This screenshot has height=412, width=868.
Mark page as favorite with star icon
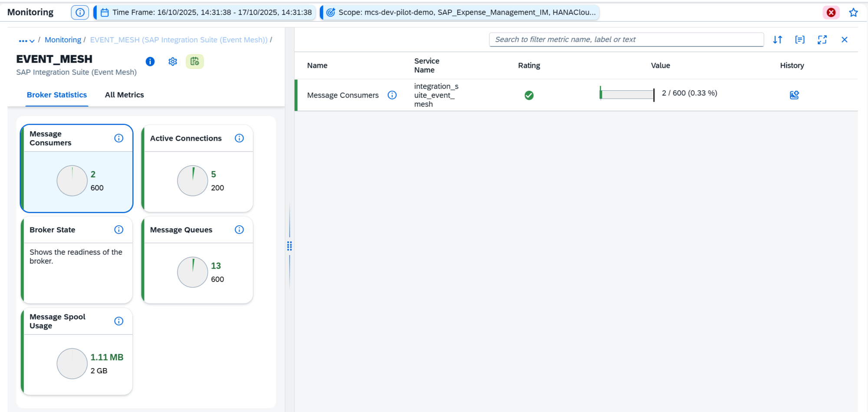click(853, 13)
